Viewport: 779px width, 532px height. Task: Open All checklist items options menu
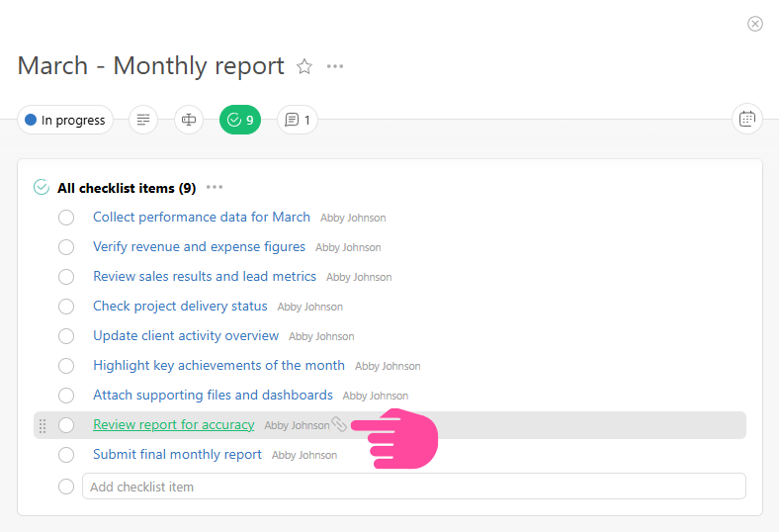coord(215,187)
